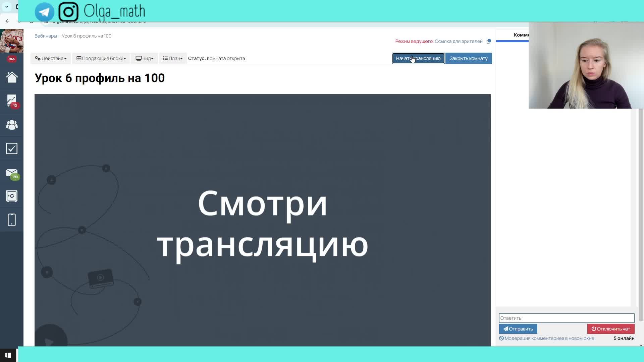Open the home icon in left sidebar
Image resolution: width=644 pixels, height=362 pixels.
pos(12,77)
